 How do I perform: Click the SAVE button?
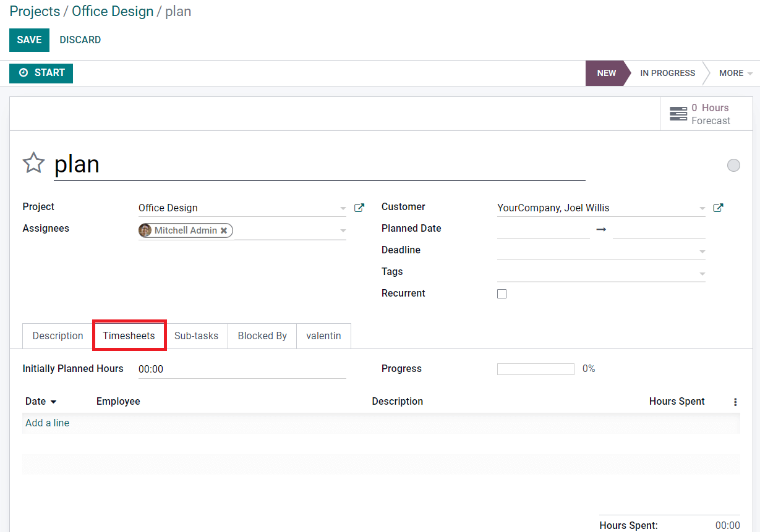[29, 40]
